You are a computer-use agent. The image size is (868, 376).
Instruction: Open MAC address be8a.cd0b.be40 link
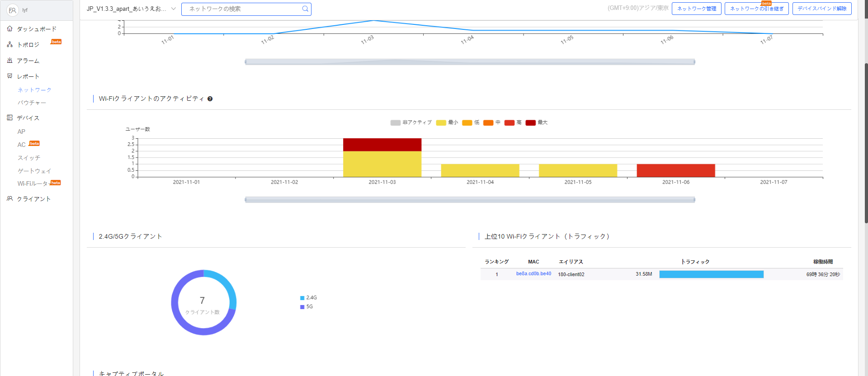(533, 274)
